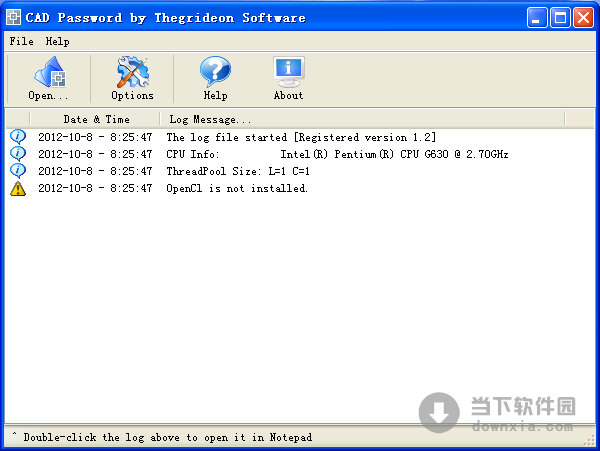Open the File menu

21,41
